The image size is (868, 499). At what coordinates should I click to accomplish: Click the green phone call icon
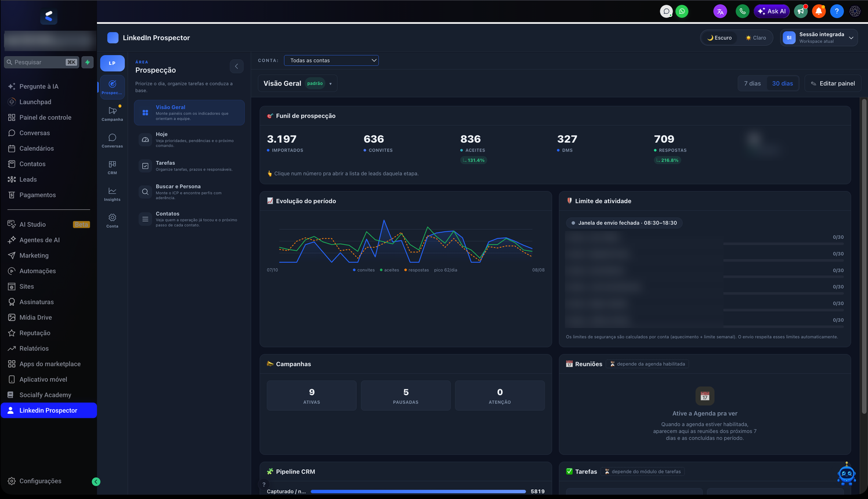click(x=742, y=11)
